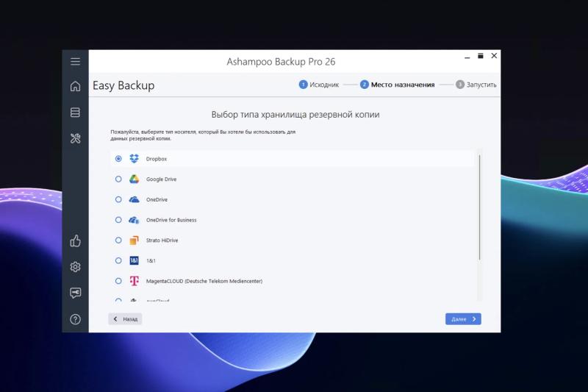The width and height of the screenshot is (588, 392).
Task: Maximize the Ashampoo Backup Pro window
Action: pos(481,56)
